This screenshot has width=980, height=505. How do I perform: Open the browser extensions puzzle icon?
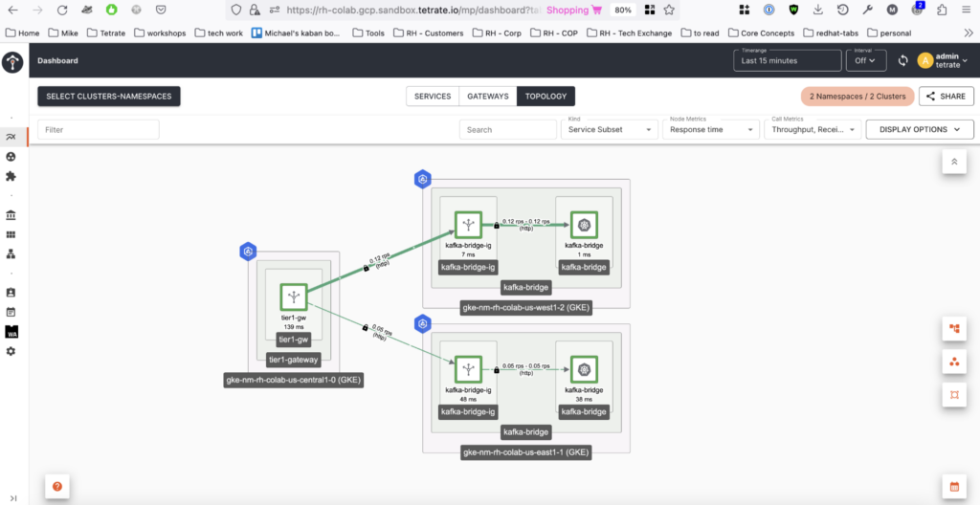(x=942, y=10)
